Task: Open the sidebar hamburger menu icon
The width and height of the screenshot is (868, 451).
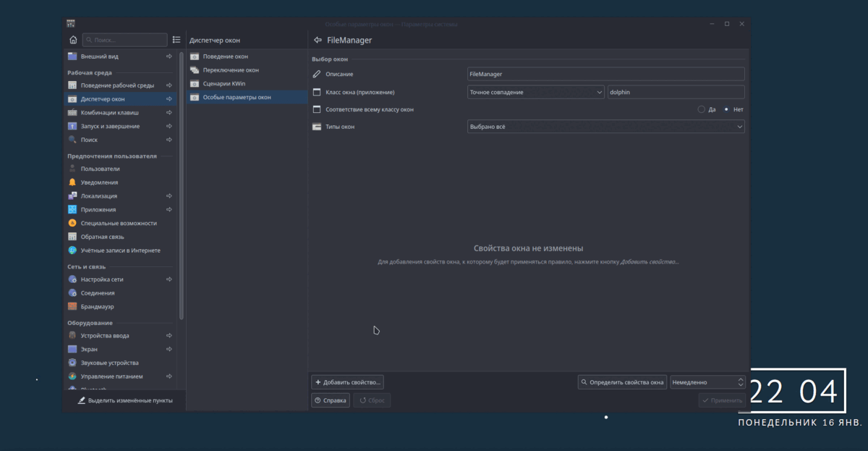Action: tap(176, 40)
